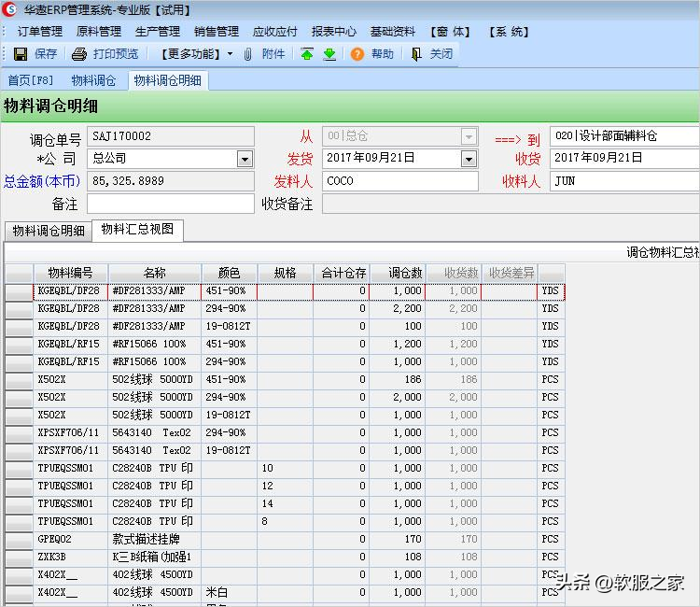This screenshot has width=700, height=607.
Task: Click the orange help question mark icon
Action: coord(357,54)
